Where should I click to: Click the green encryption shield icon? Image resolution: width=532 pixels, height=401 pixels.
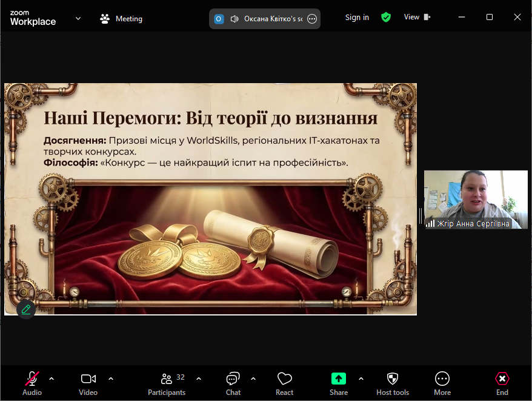point(386,18)
